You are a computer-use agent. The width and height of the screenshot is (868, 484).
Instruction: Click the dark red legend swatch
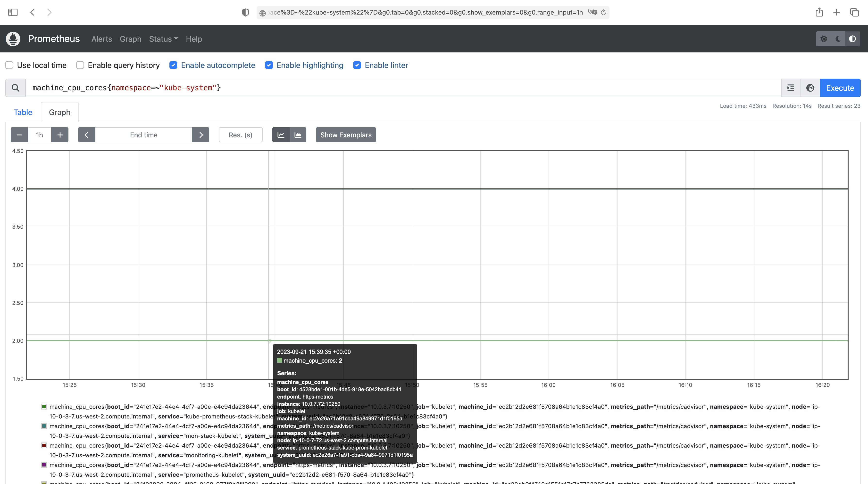[x=44, y=445]
